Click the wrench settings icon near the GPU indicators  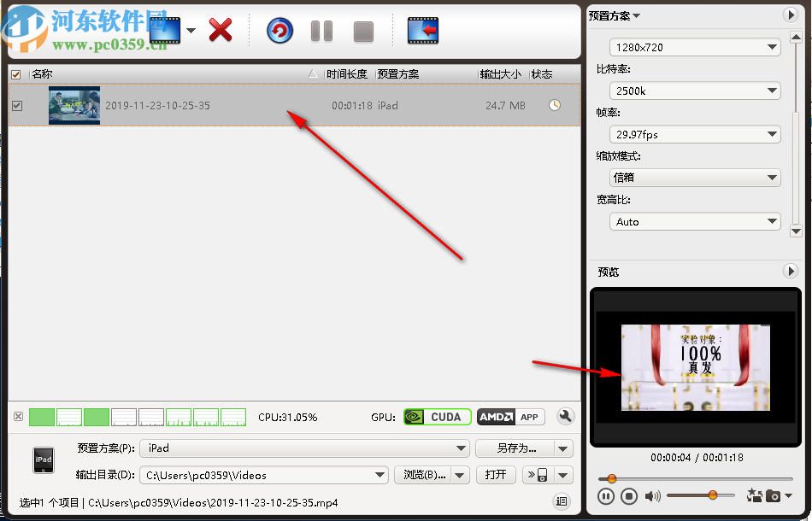tap(565, 417)
